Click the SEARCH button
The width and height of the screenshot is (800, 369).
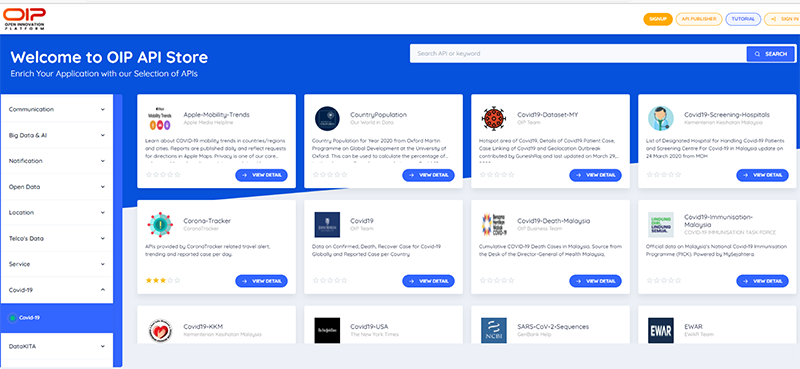771,54
